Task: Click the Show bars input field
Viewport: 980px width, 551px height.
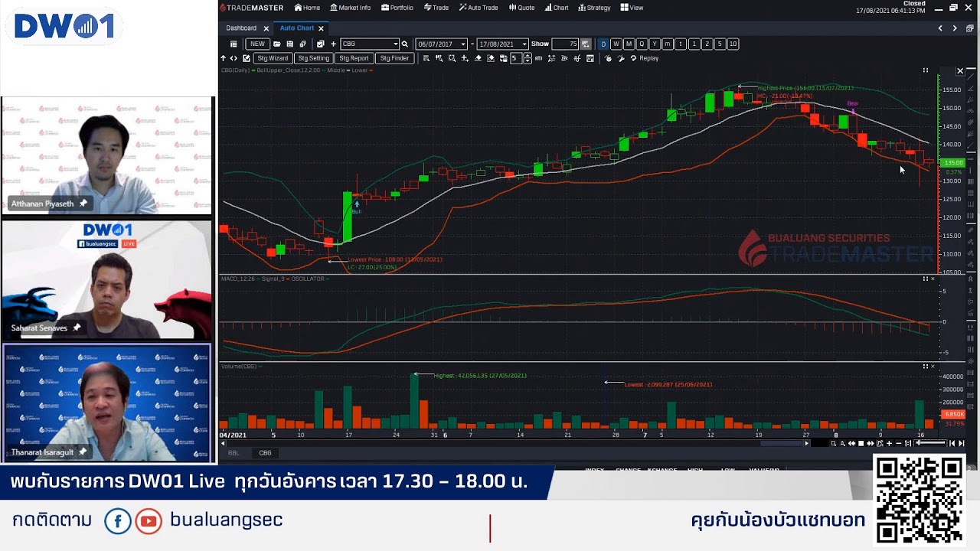Action: click(x=565, y=44)
